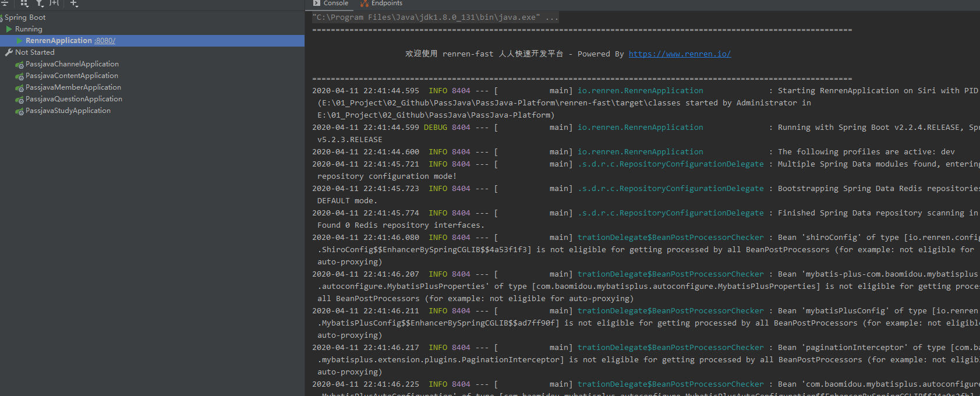Click the PassjavaContentApplication spring icon
The height and width of the screenshot is (396, 980).
20,76
